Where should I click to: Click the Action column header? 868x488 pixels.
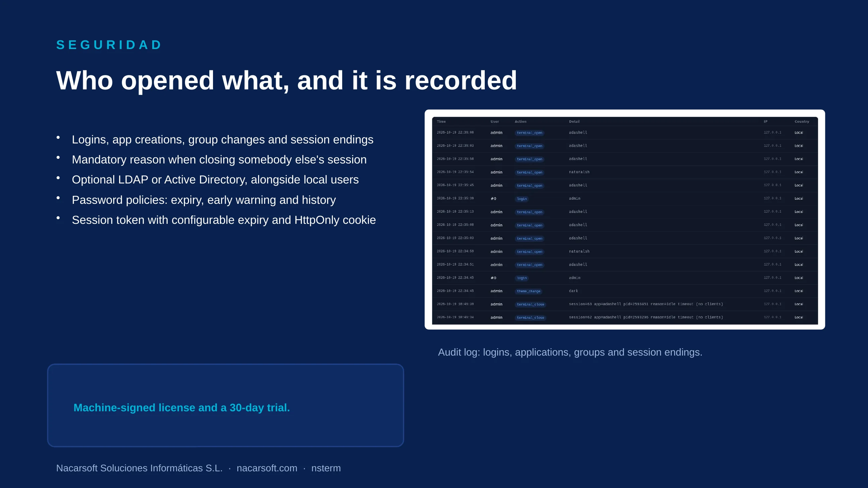coord(520,121)
